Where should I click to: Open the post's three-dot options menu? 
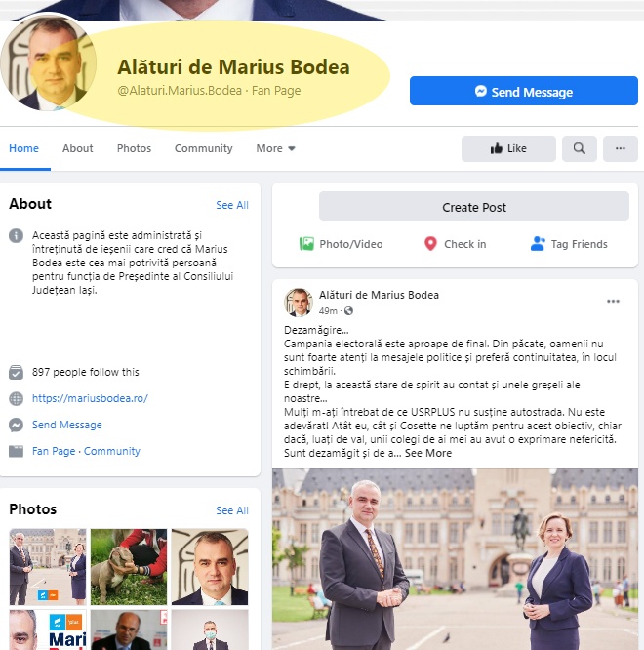tap(613, 301)
